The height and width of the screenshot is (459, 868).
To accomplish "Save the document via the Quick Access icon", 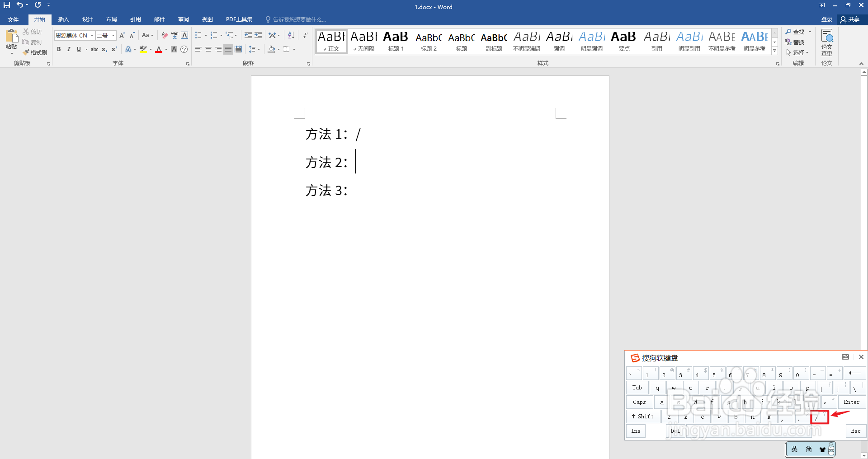I will (7, 5).
